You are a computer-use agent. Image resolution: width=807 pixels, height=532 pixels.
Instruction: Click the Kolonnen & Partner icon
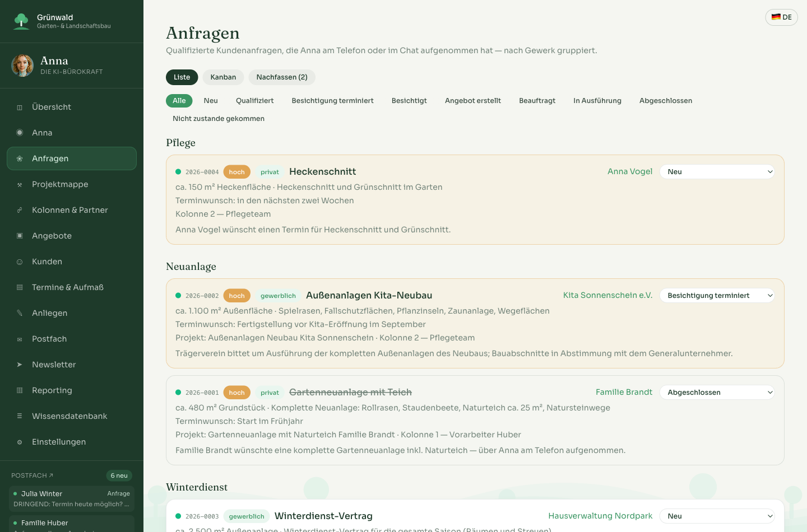pos(20,210)
